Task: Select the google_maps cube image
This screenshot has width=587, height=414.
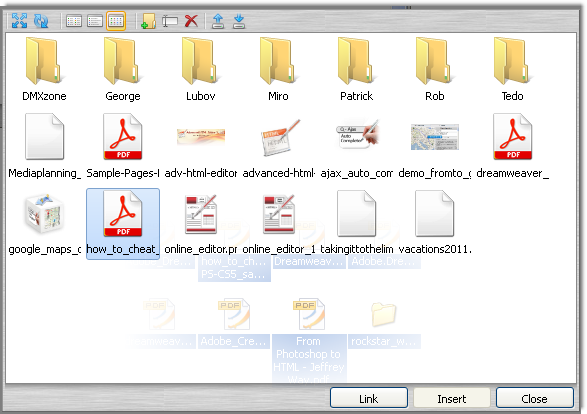Action: pos(45,223)
